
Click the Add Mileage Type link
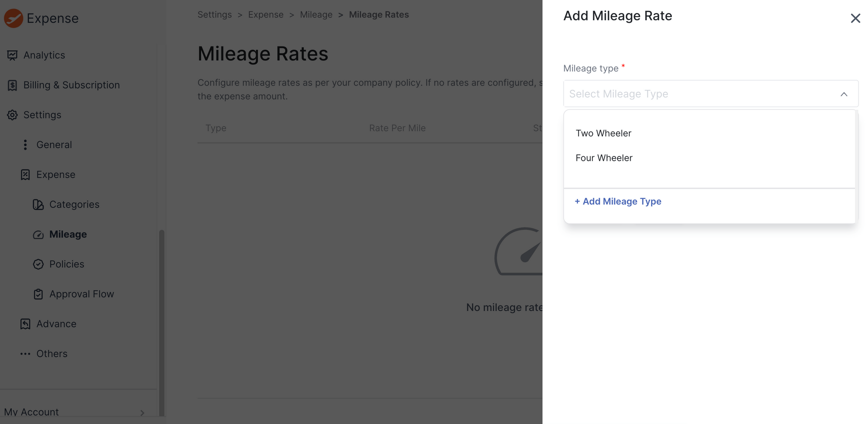pos(618,201)
